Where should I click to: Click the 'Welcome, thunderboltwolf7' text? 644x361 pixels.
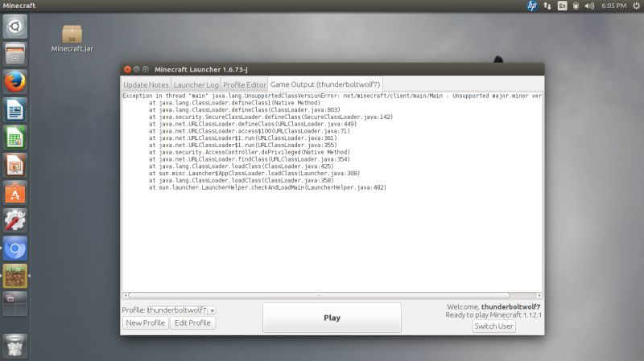pos(493,307)
